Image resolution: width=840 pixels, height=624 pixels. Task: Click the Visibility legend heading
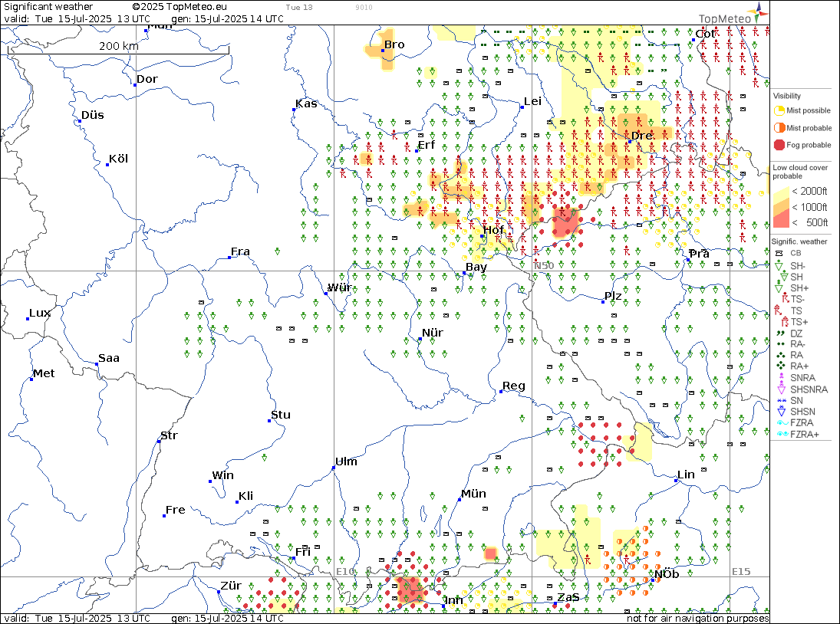point(787,97)
